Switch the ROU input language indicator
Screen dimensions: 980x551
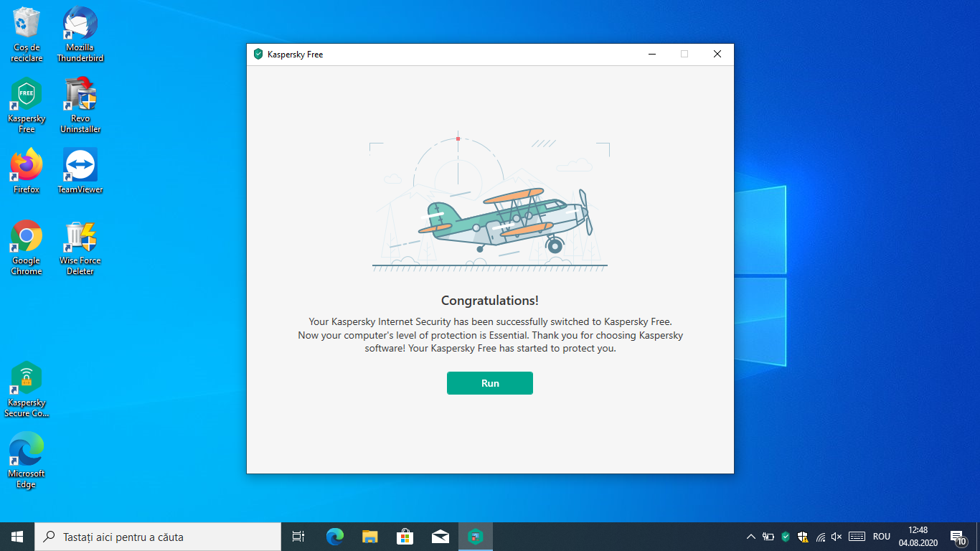point(882,537)
